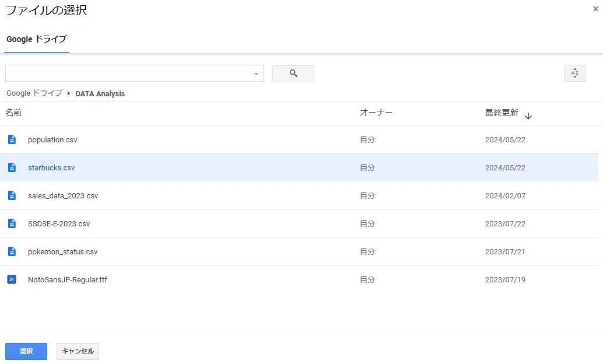Click the population.csv file icon
This screenshot has height=364, width=603.
(x=12, y=139)
